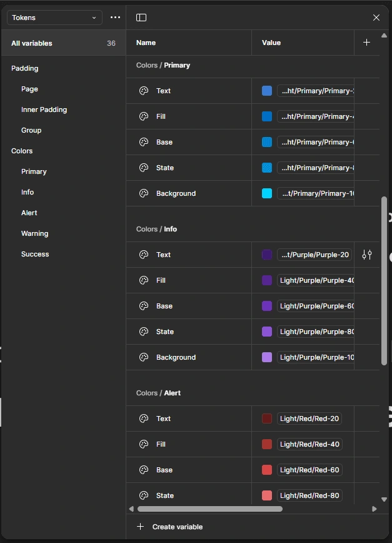Click the color icon of Info Text variable
This screenshot has height=543, width=392.
pos(144,255)
